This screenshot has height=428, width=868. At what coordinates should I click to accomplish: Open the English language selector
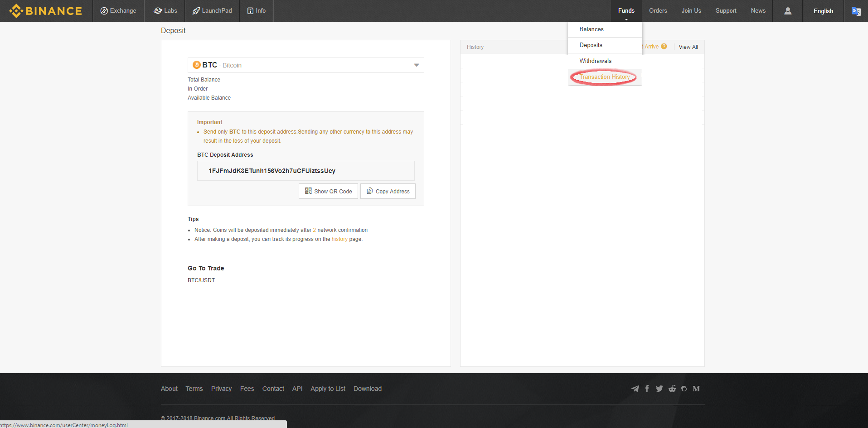click(823, 11)
